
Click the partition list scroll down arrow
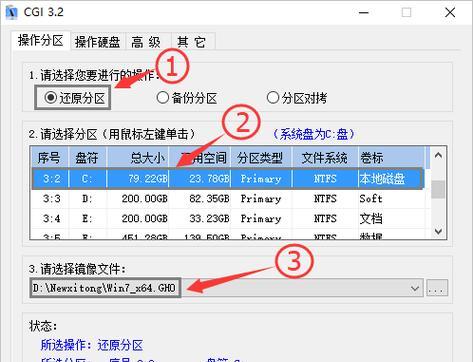click(x=438, y=231)
